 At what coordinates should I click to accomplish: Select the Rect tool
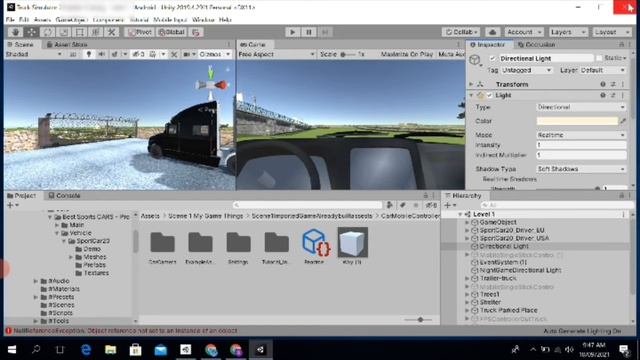79,32
